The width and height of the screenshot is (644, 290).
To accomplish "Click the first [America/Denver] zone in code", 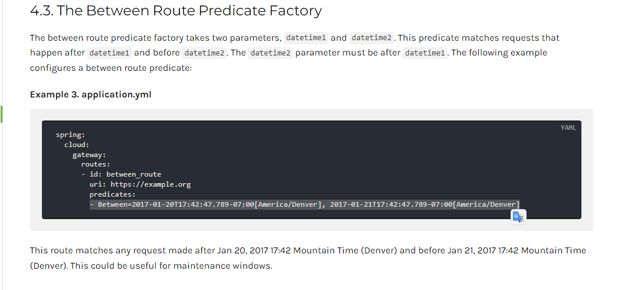I will click(287, 204).
